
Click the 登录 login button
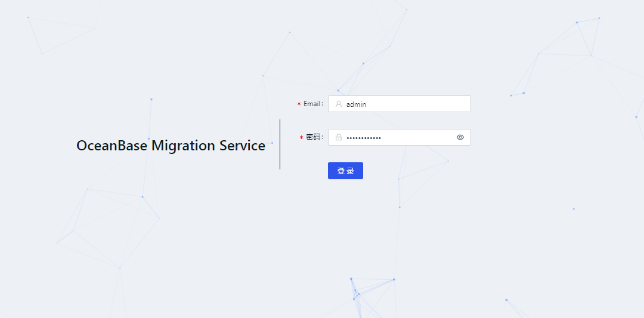(345, 171)
